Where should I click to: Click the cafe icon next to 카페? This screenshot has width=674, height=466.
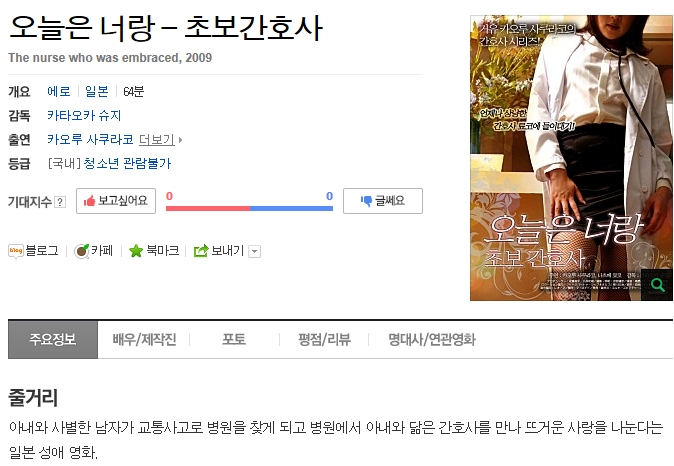(x=82, y=251)
